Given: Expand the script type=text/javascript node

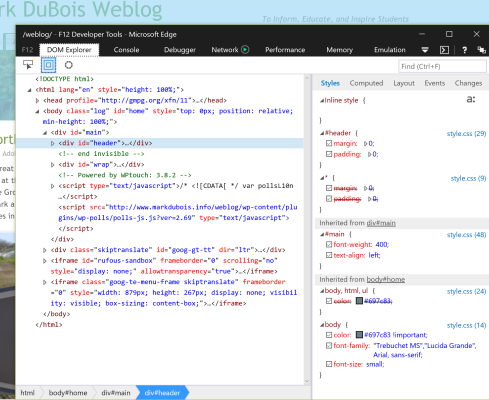Looking at the screenshot, I should [x=53, y=186].
